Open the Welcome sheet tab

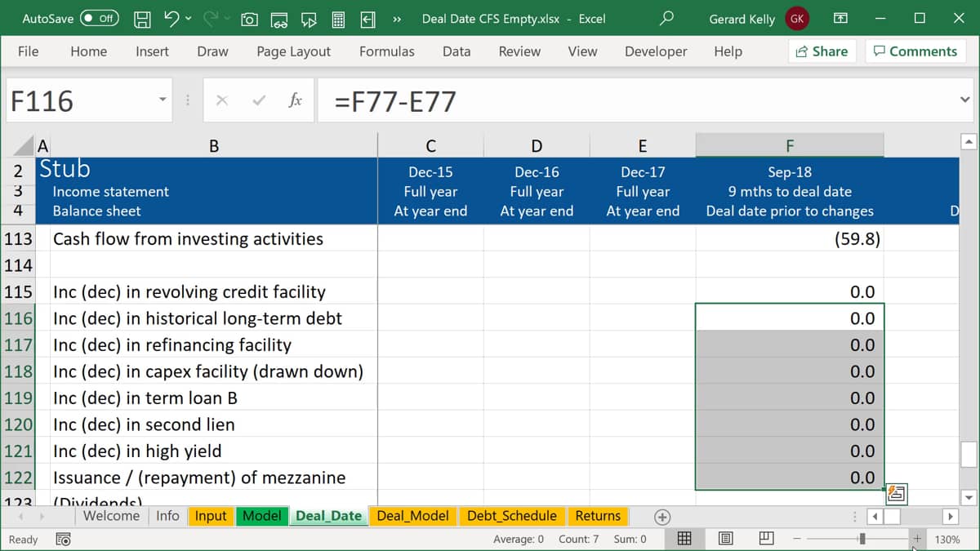pos(111,516)
